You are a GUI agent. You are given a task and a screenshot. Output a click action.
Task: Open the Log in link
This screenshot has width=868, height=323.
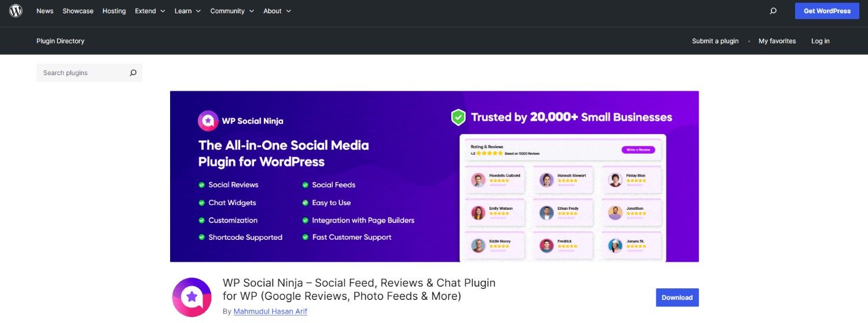pos(820,41)
